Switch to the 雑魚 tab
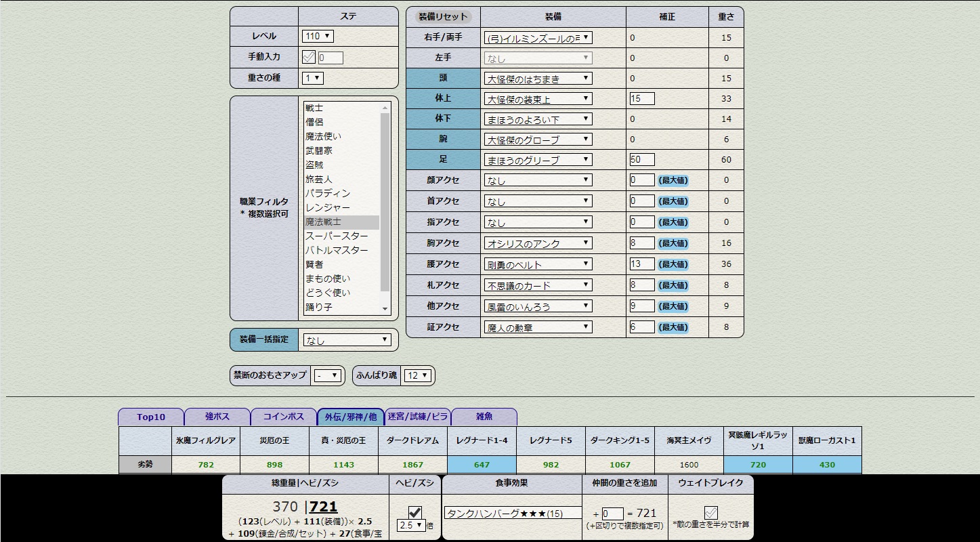 coord(484,417)
